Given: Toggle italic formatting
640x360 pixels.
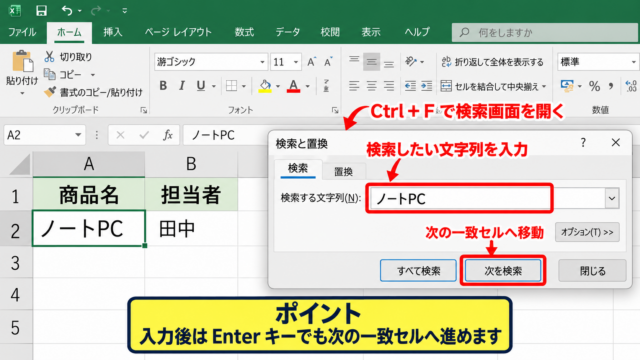Looking at the screenshot, I should coord(182,86).
